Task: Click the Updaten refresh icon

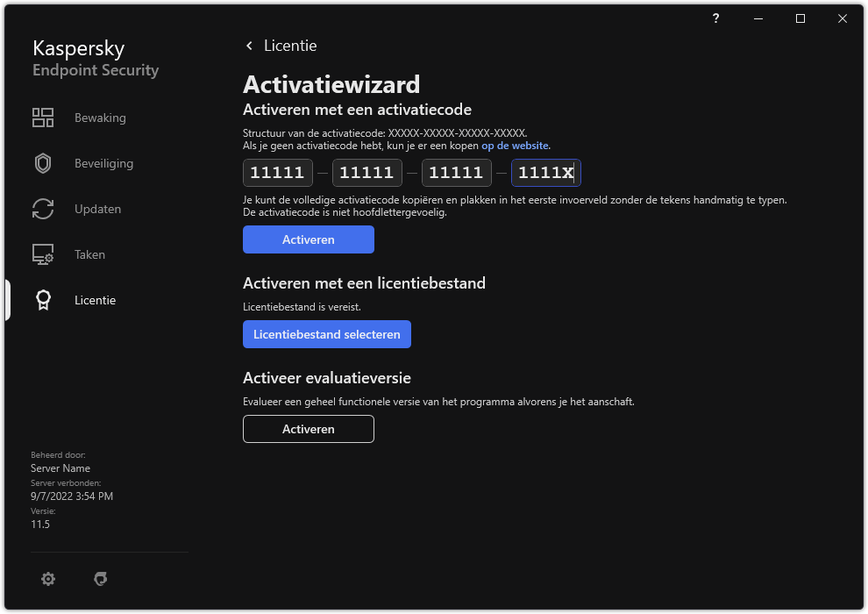Action: (x=42, y=208)
